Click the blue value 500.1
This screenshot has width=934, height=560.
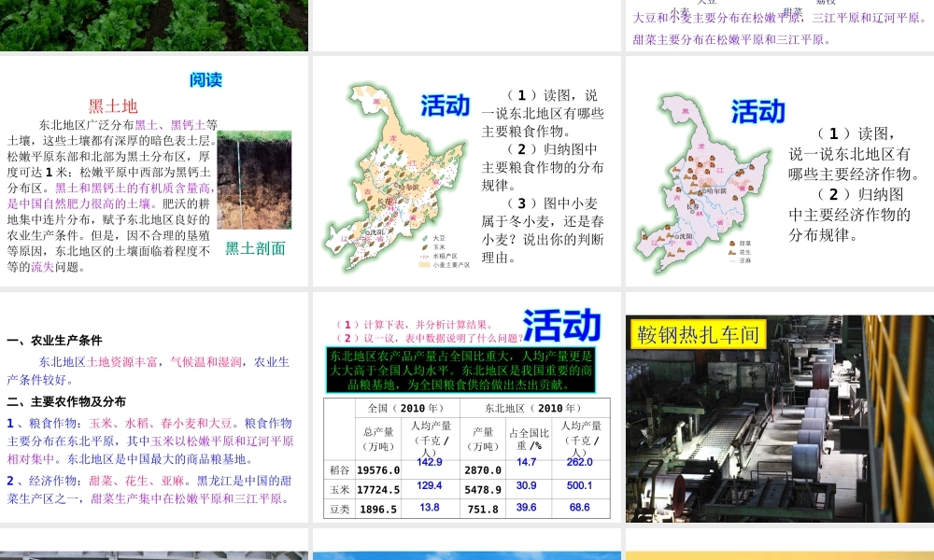(x=580, y=485)
